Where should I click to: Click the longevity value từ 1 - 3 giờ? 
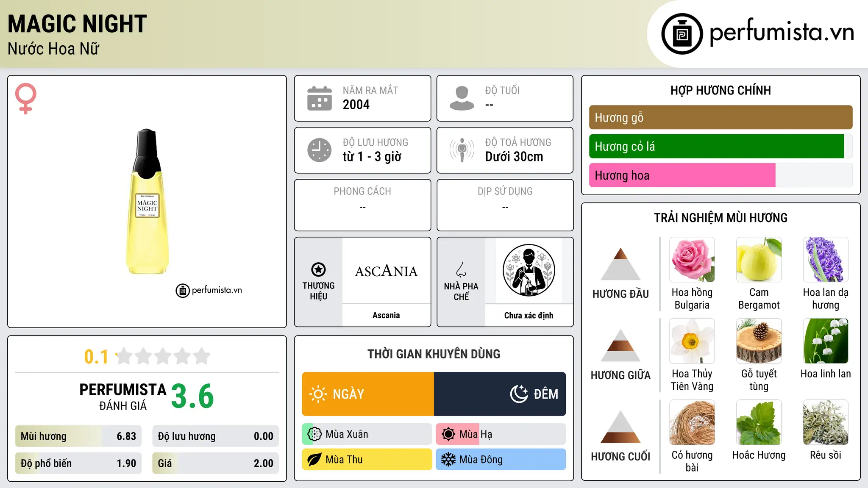point(372,157)
